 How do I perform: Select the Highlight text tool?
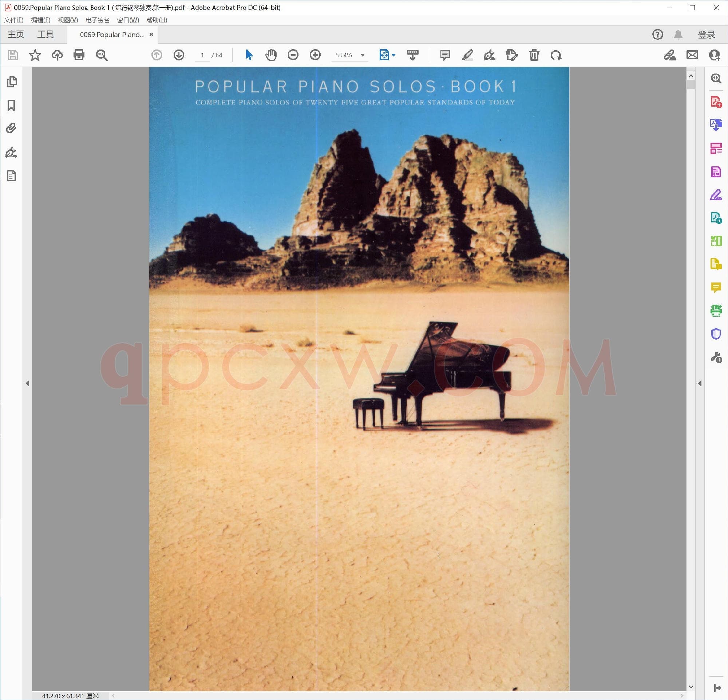pyautogui.click(x=467, y=55)
